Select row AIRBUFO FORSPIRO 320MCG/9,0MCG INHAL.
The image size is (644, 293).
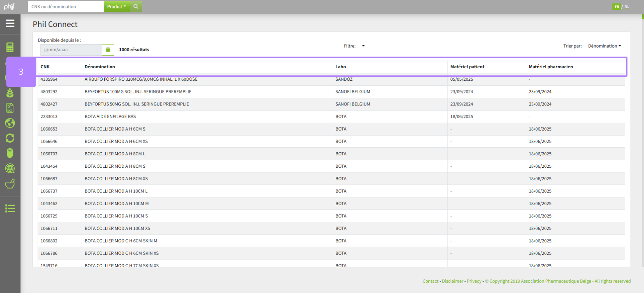point(331,79)
